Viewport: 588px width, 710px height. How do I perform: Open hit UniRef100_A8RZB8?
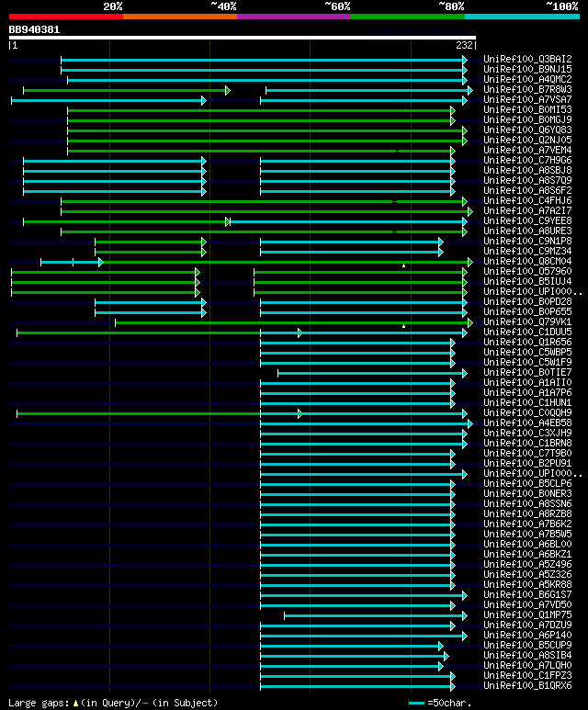pos(527,514)
